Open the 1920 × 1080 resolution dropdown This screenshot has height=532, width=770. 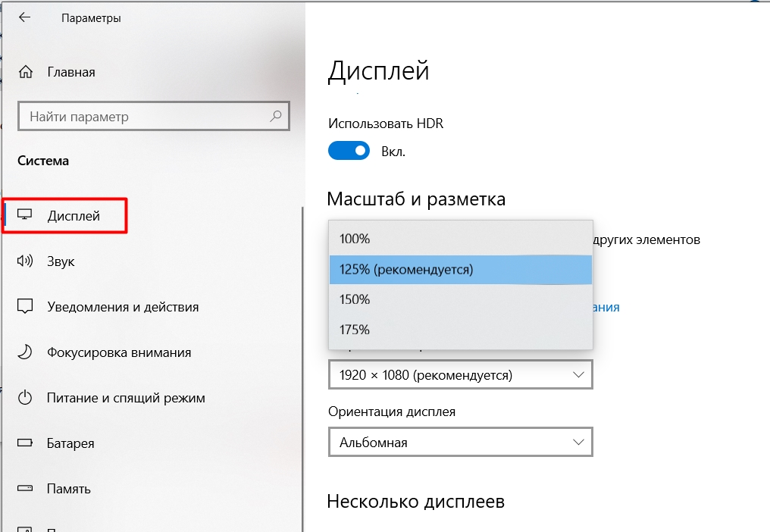click(460, 375)
